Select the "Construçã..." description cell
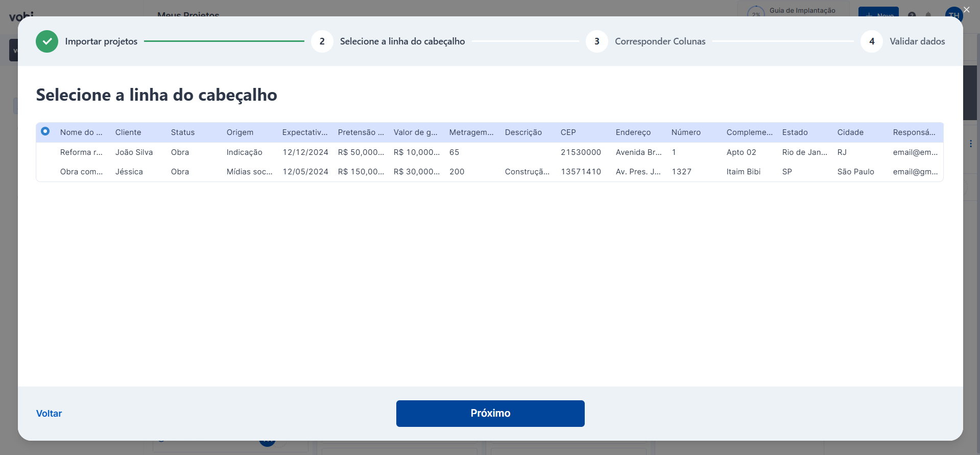Image resolution: width=980 pixels, height=455 pixels. 528,172
